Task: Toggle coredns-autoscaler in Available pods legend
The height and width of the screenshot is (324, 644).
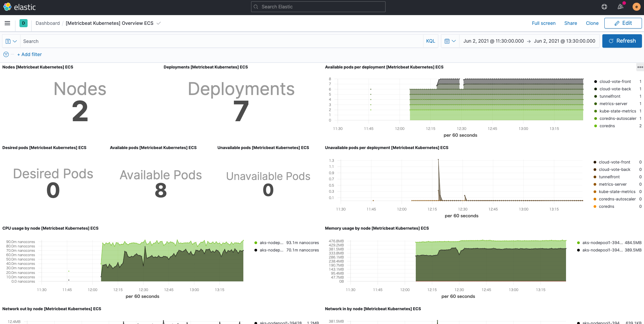Action: (618, 119)
